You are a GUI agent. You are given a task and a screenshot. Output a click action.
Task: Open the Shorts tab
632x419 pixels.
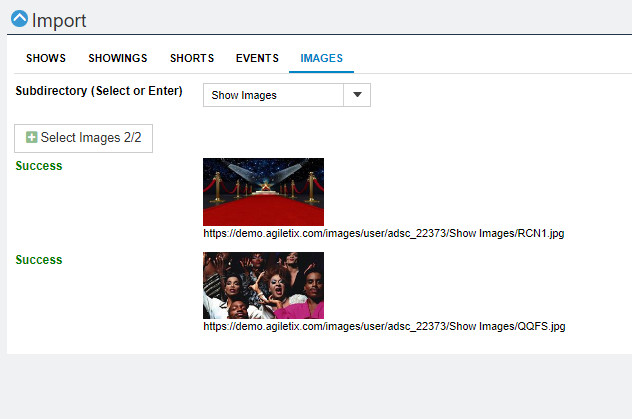click(x=192, y=58)
